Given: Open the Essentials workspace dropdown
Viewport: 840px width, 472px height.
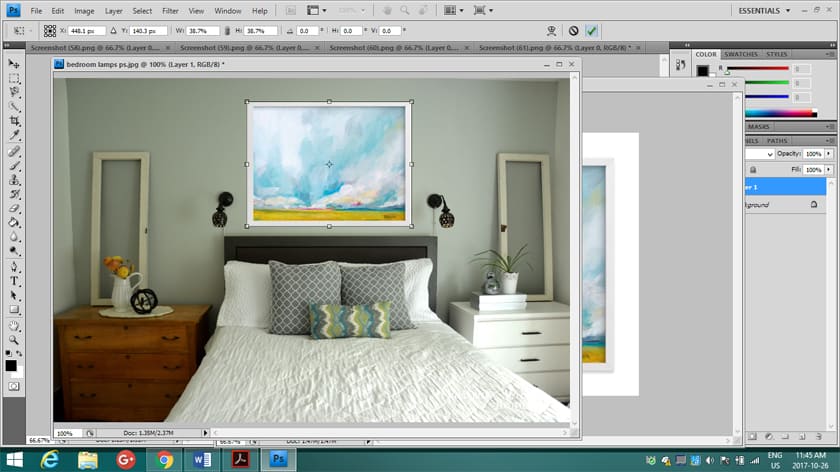Looking at the screenshot, I should click(763, 11).
